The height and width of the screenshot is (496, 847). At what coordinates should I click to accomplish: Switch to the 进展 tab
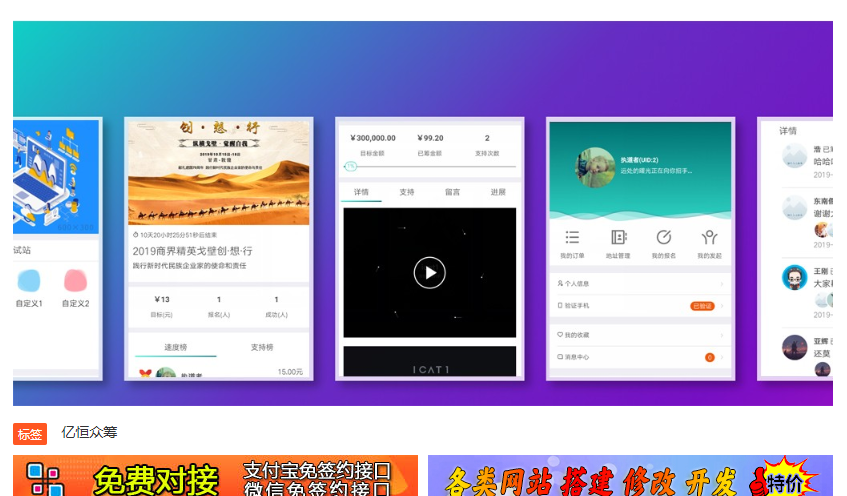(x=498, y=192)
